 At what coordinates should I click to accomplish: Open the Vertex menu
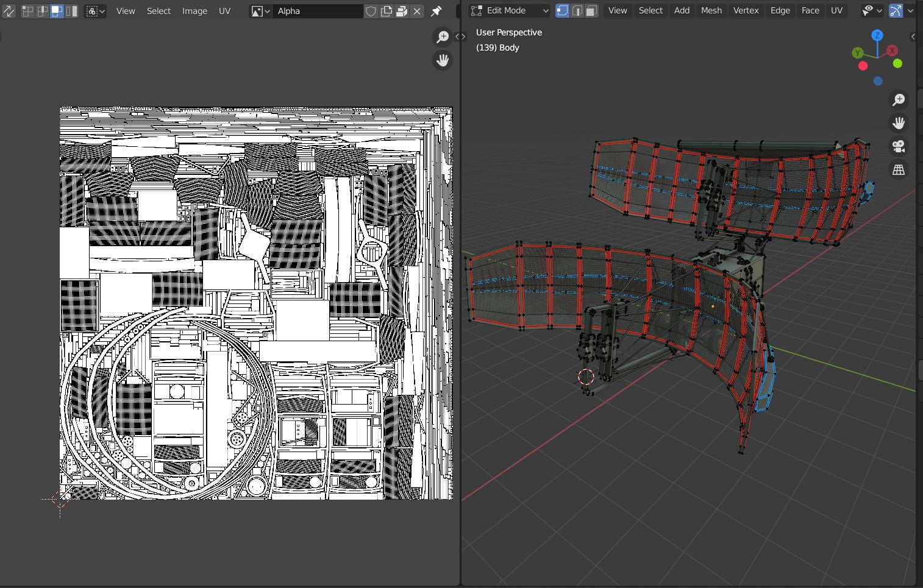tap(746, 10)
